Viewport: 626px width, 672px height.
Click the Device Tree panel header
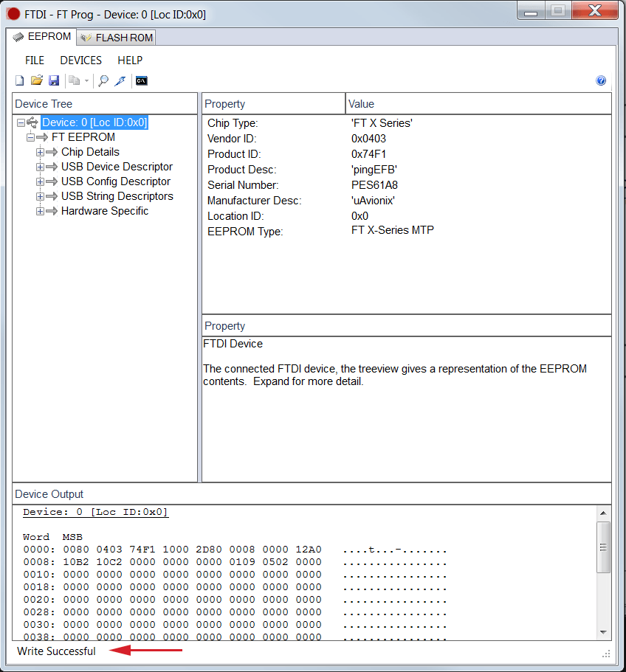click(x=105, y=104)
